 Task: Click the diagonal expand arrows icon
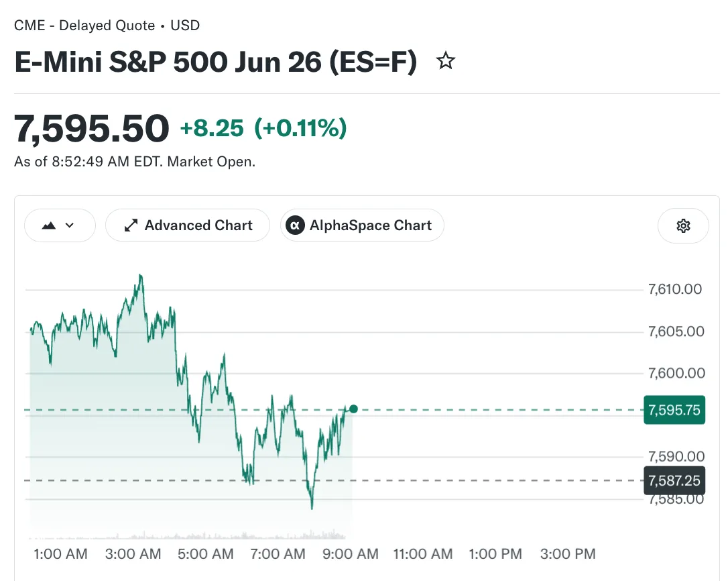(131, 225)
